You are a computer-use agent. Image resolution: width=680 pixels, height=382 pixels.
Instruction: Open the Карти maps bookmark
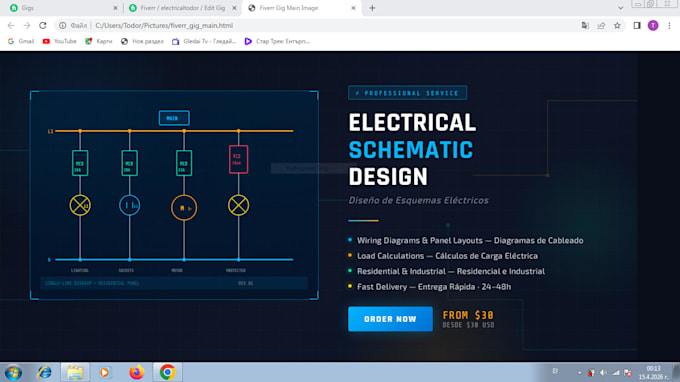[99, 41]
